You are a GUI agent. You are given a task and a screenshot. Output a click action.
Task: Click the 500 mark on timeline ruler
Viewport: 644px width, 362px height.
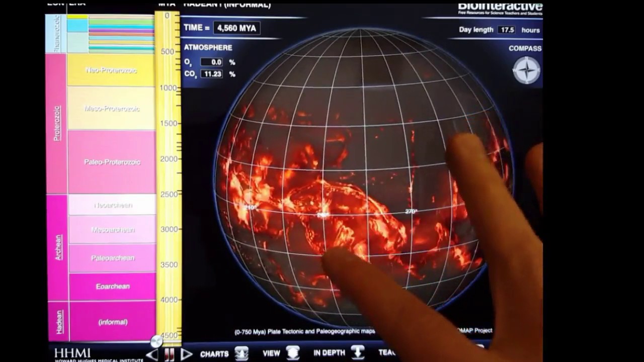[168, 52]
